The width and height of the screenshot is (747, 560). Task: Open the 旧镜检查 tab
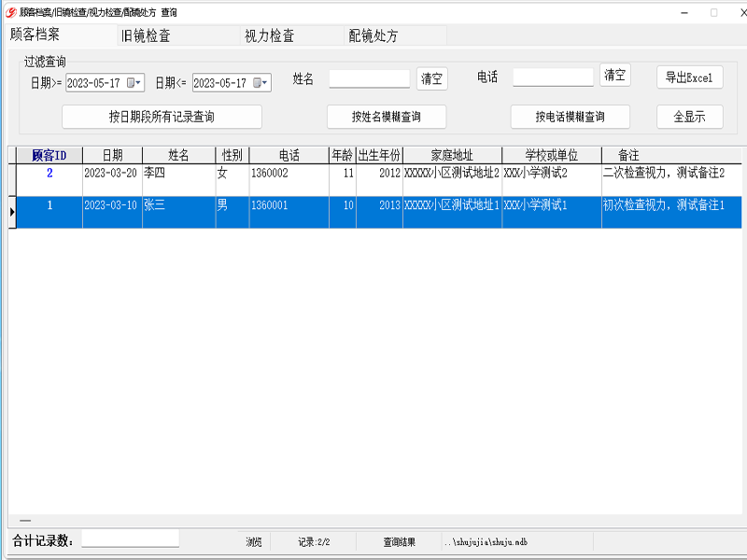pos(178,35)
